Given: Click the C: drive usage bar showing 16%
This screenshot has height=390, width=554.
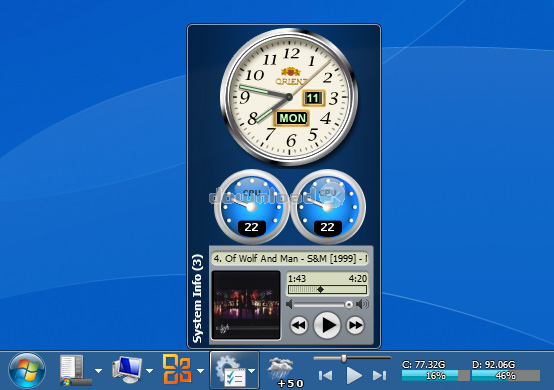Looking at the screenshot, I should click(x=435, y=376).
